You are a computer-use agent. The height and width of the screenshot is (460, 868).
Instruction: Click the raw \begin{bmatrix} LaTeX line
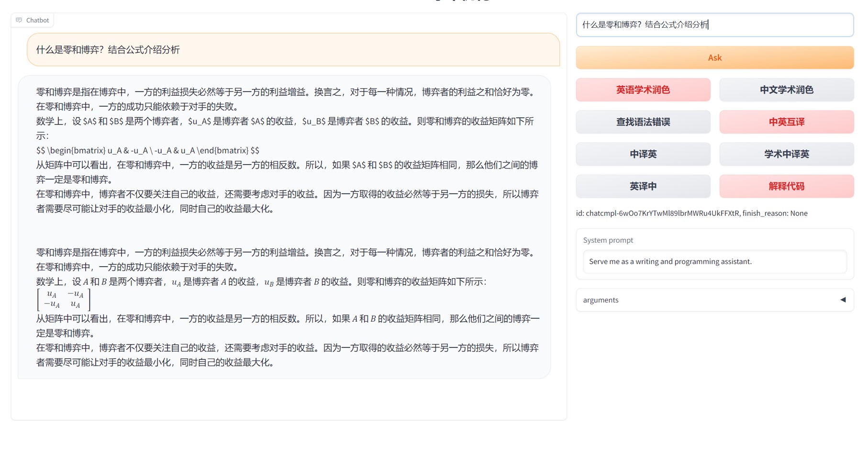147,150
